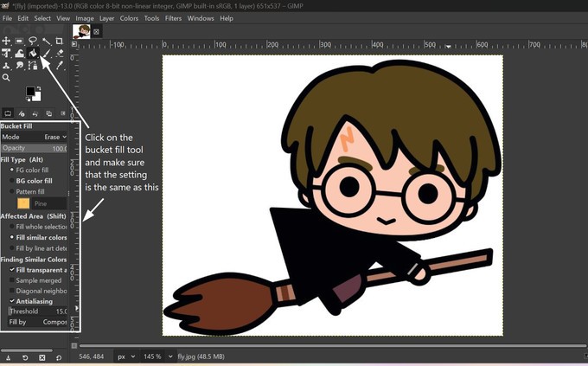
Task: Reset tool options to default values
Action: coord(59,357)
